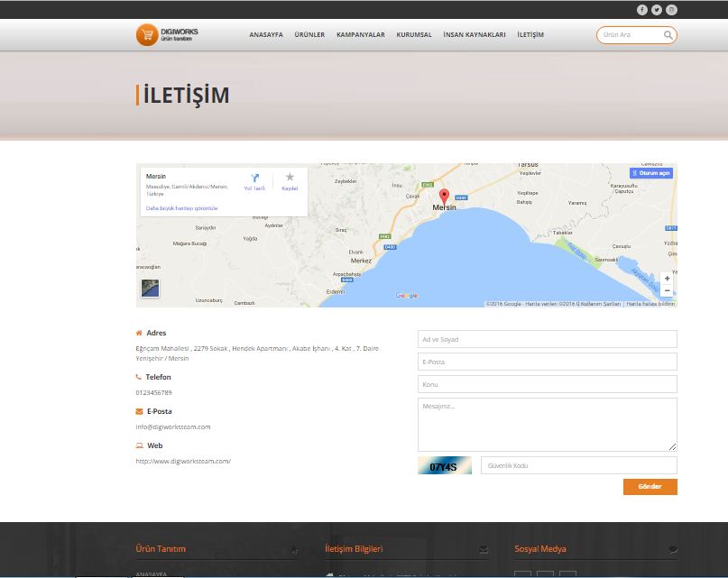Open the Kullanım Şartları link on map
Image resolution: width=728 pixels, height=578 pixels.
[601, 304]
